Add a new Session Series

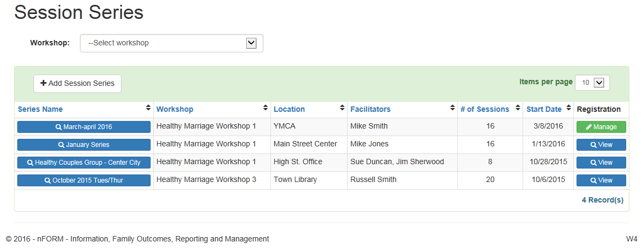tap(78, 84)
